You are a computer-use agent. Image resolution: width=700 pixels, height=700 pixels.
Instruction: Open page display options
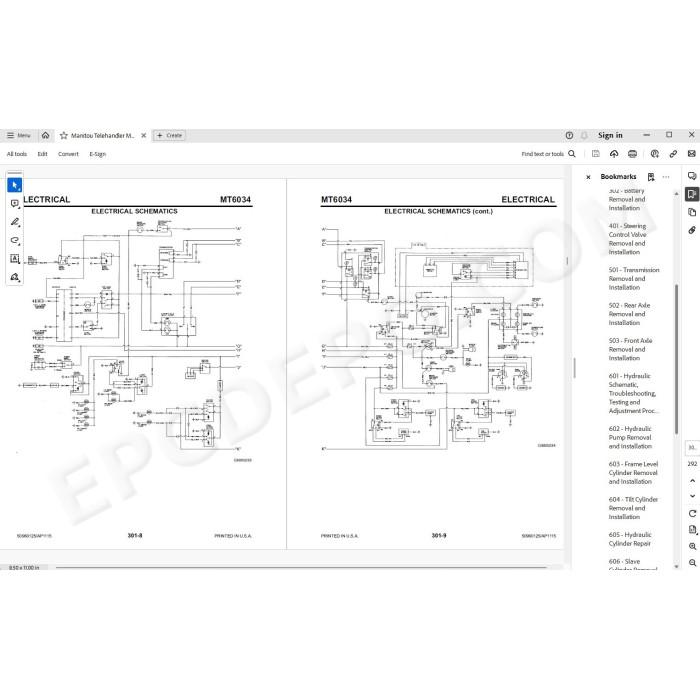pos(692,530)
